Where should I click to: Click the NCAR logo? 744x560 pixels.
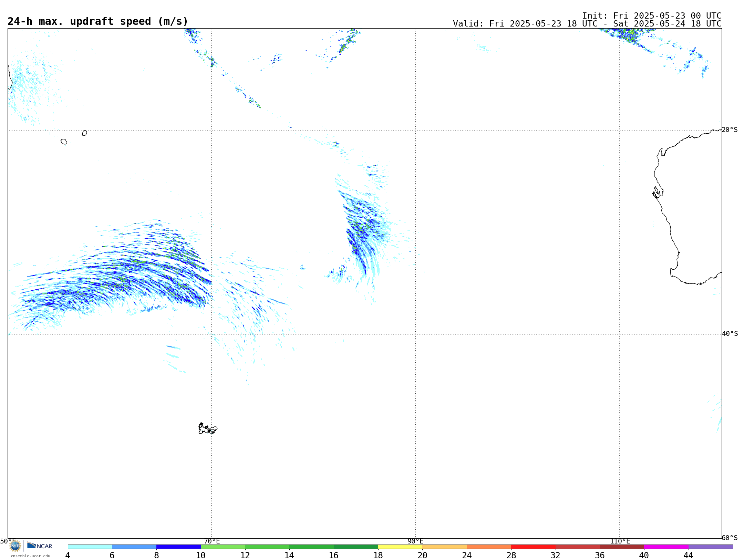click(40, 546)
